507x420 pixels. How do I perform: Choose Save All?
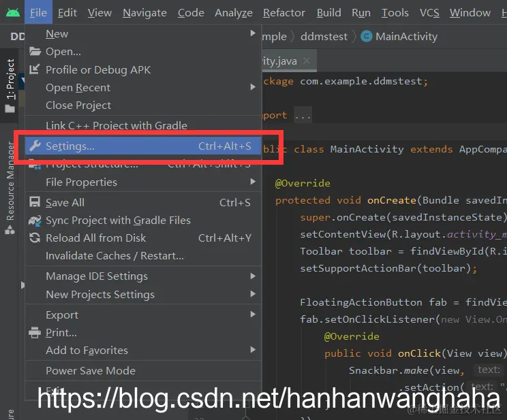[143, 202]
